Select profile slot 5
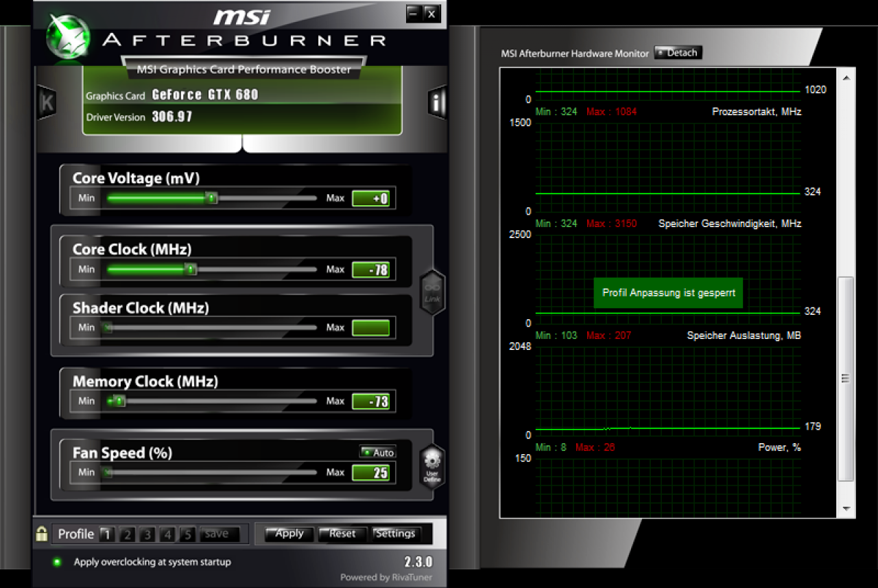The image size is (878, 588). tap(189, 534)
